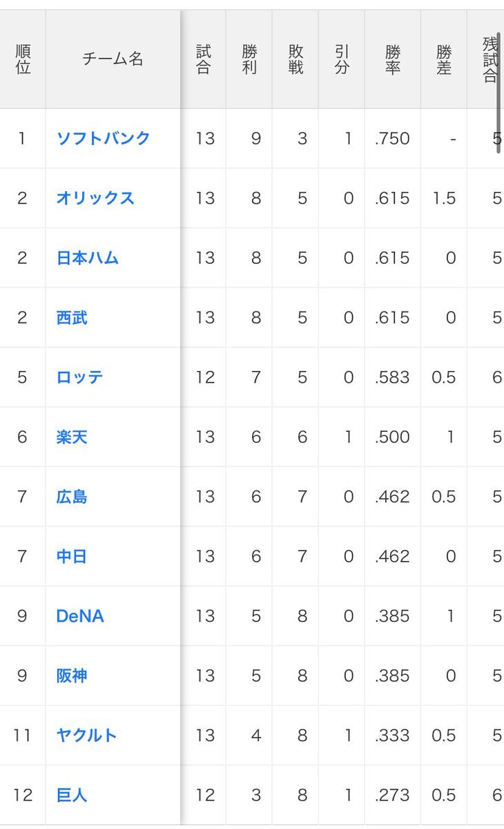Open the 西武 team link
The image size is (504, 829).
click(72, 318)
